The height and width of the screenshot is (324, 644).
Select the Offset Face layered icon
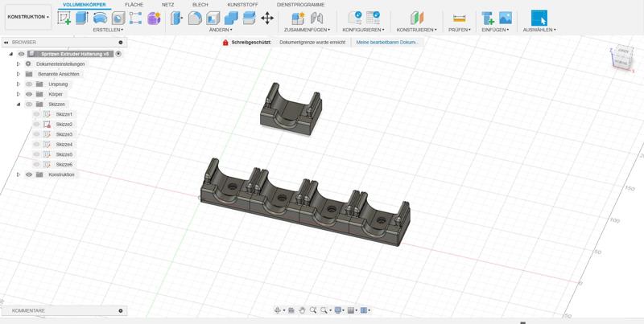tap(250, 18)
